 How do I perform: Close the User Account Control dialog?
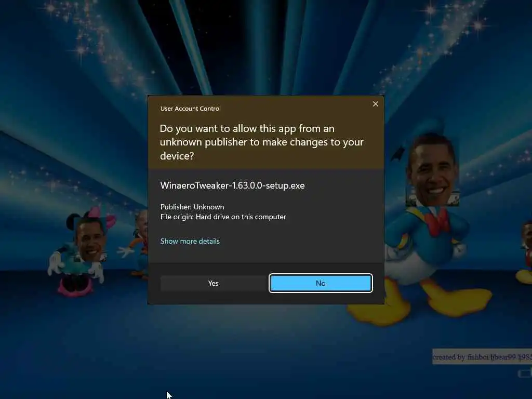pyautogui.click(x=375, y=104)
